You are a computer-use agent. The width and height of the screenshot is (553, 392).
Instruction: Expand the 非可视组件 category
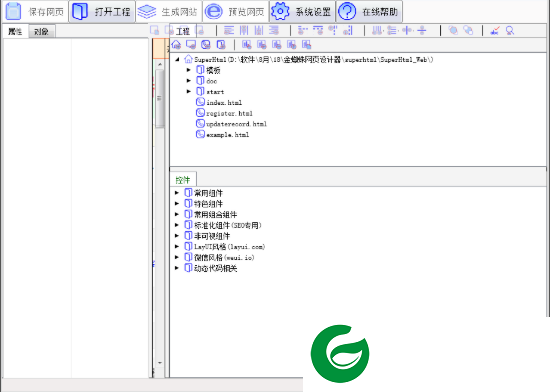pyautogui.click(x=177, y=236)
